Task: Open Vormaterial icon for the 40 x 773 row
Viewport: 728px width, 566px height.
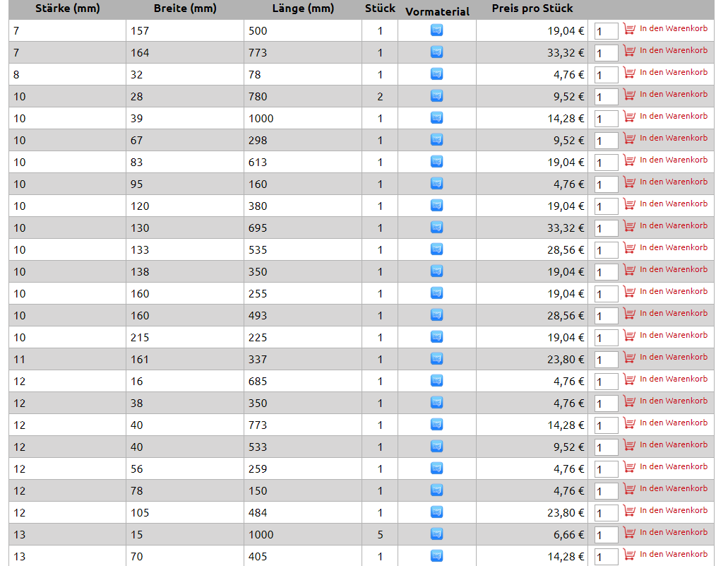Action: coord(436,424)
